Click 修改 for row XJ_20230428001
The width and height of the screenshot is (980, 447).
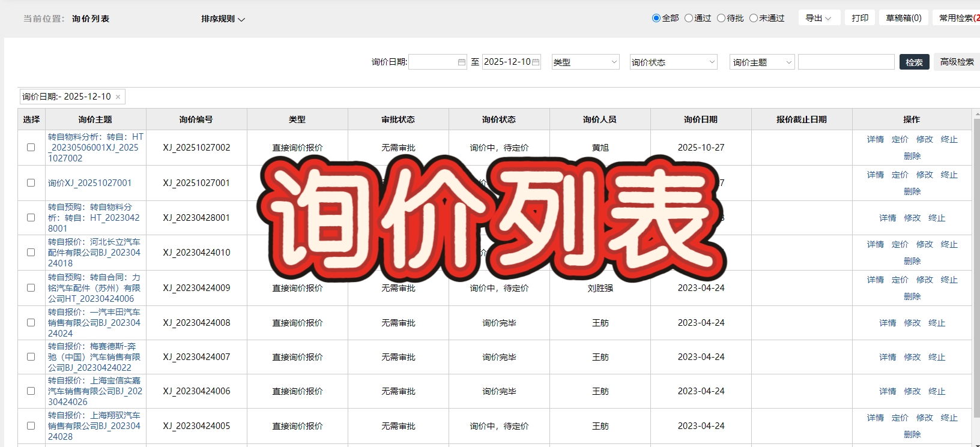coord(912,218)
